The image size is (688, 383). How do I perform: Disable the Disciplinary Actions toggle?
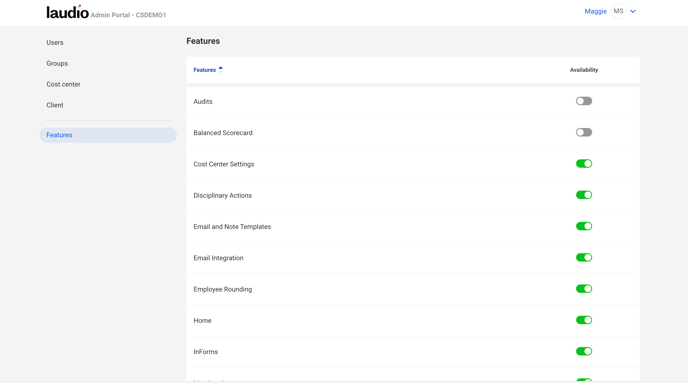(x=584, y=195)
